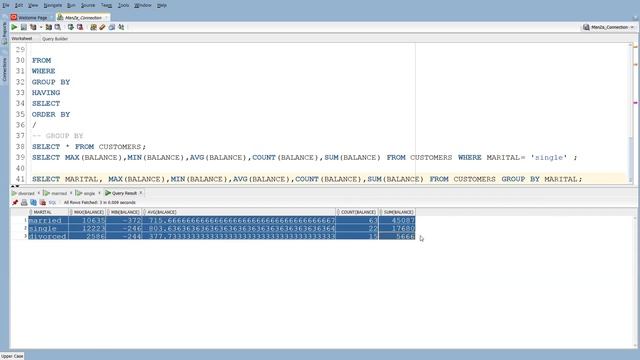Click the red icon in result toolbar
Viewport: 640px width, 360px height.
(42, 202)
